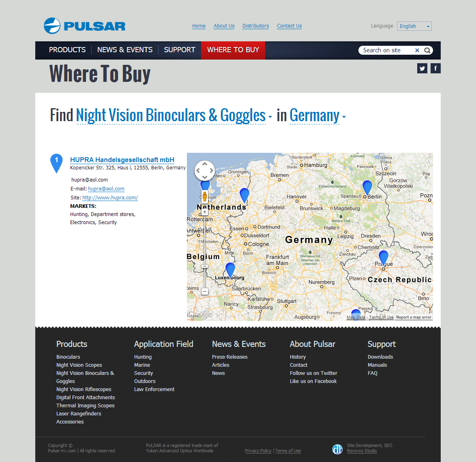476x462 pixels.
Task: Open Night Vision Scopes footer link
Action: (79, 365)
